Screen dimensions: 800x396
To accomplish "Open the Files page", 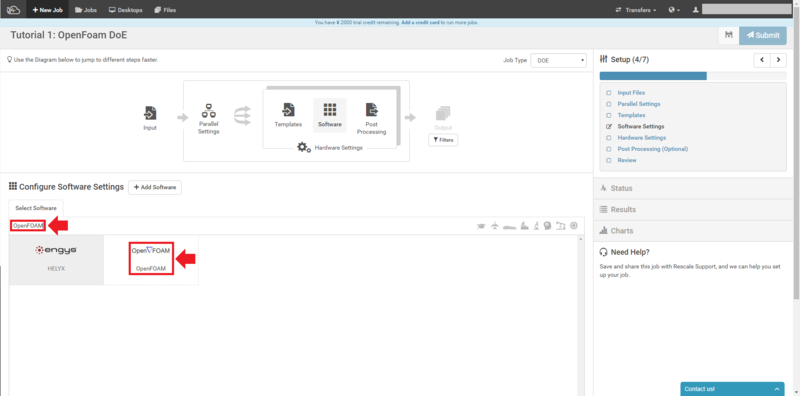I will [165, 10].
